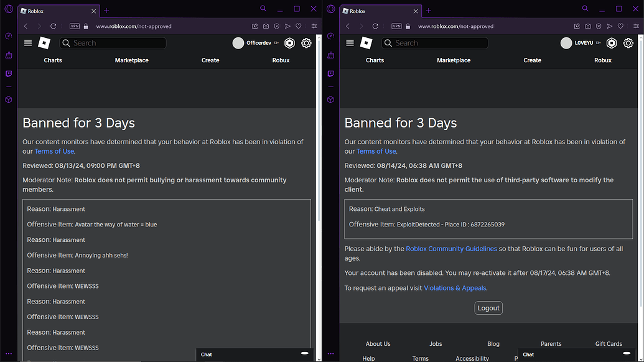The width and height of the screenshot is (644, 362).
Task: Expand Chat bar in left window
Action: point(254,355)
